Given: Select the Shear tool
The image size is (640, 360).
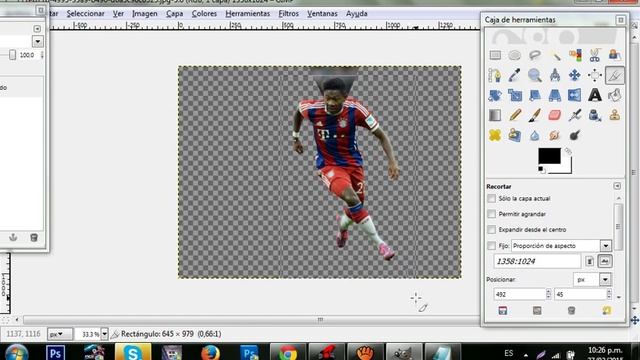Looking at the screenshot, I should (535, 95).
